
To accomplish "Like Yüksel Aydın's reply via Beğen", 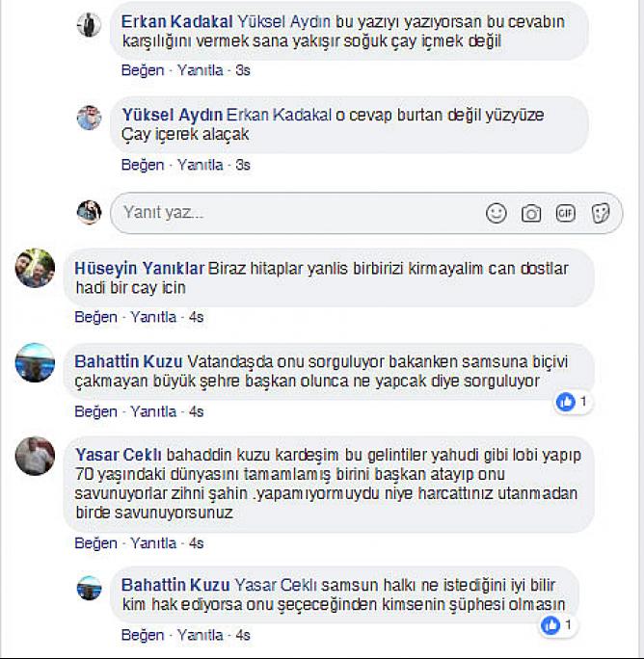I will click(143, 165).
